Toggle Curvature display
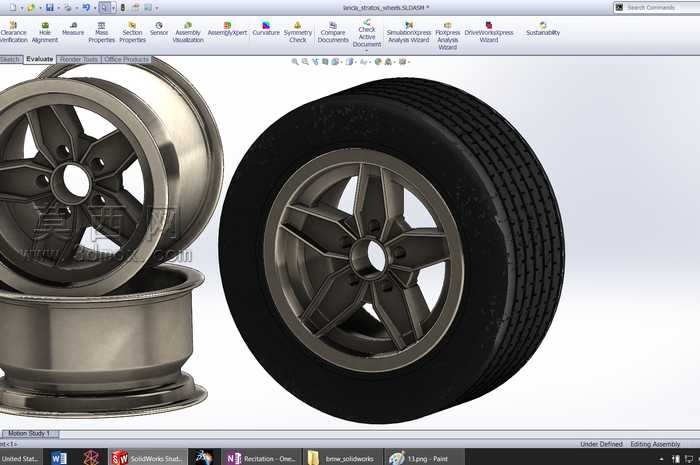 [x=266, y=29]
